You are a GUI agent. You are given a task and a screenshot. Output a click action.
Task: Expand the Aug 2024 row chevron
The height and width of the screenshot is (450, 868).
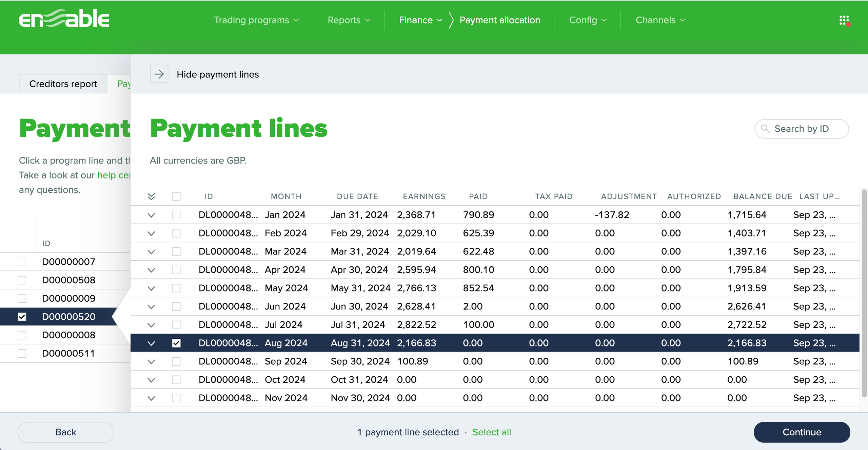pyautogui.click(x=151, y=343)
